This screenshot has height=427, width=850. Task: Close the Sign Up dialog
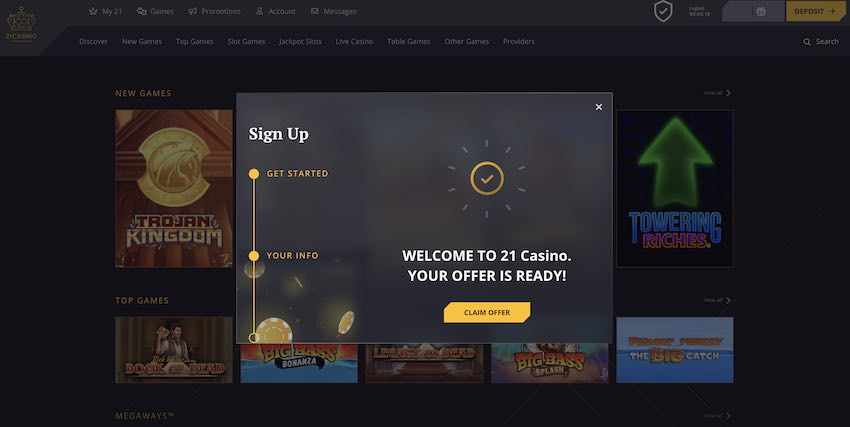[x=598, y=107]
